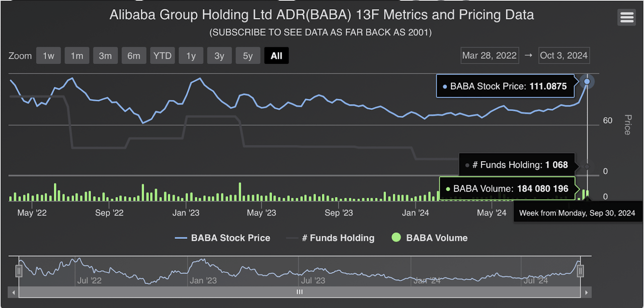
Task: Click the highlighted BABA Stock Price point marker
Action: click(587, 81)
